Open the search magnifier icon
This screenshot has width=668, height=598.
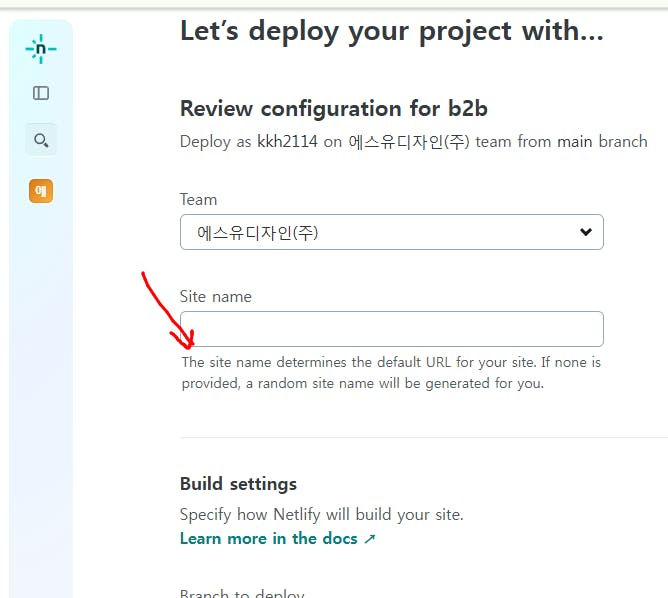point(41,140)
